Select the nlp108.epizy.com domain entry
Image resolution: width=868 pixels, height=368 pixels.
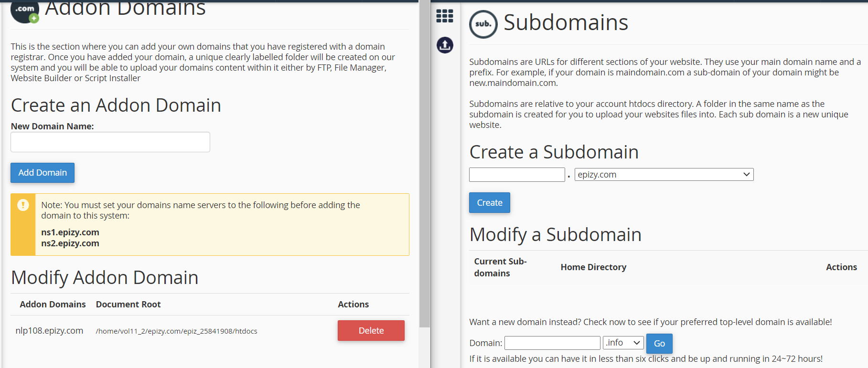pyautogui.click(x=49, y=331)
